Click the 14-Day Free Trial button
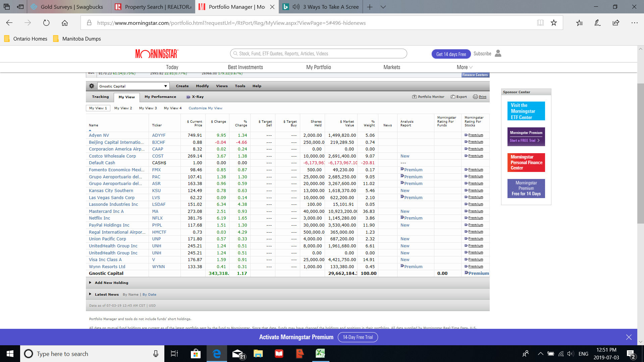 click(358, 337)
